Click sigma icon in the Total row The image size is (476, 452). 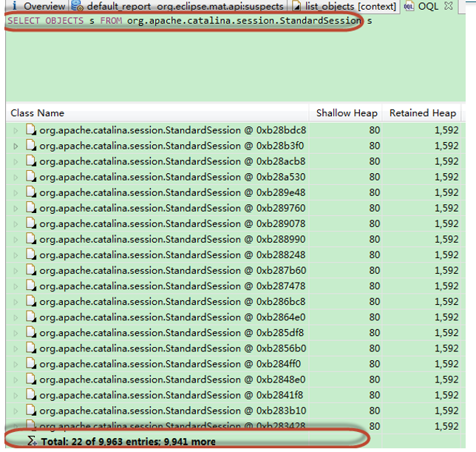click(31, 441)
